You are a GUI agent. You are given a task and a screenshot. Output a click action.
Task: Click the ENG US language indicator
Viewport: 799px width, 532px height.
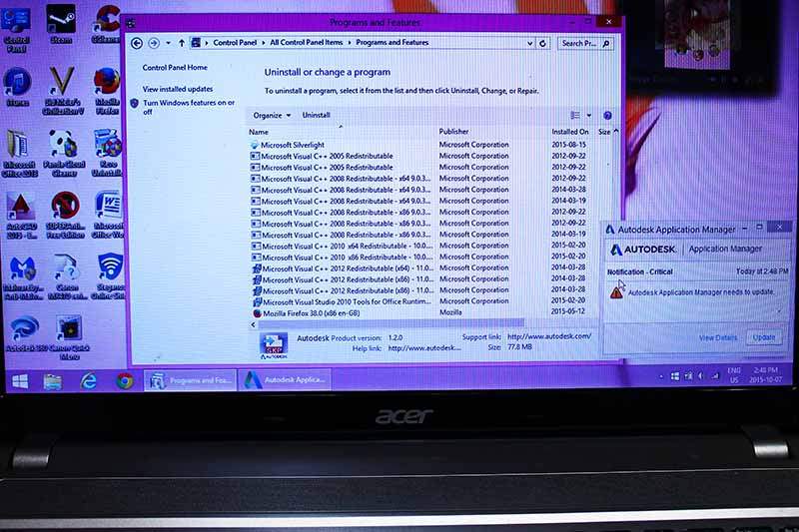tap(734, 375)
